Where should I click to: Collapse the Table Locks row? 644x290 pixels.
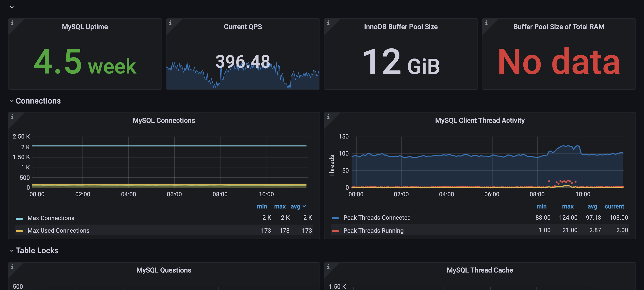pyautogui.click(x=12, y=251)
